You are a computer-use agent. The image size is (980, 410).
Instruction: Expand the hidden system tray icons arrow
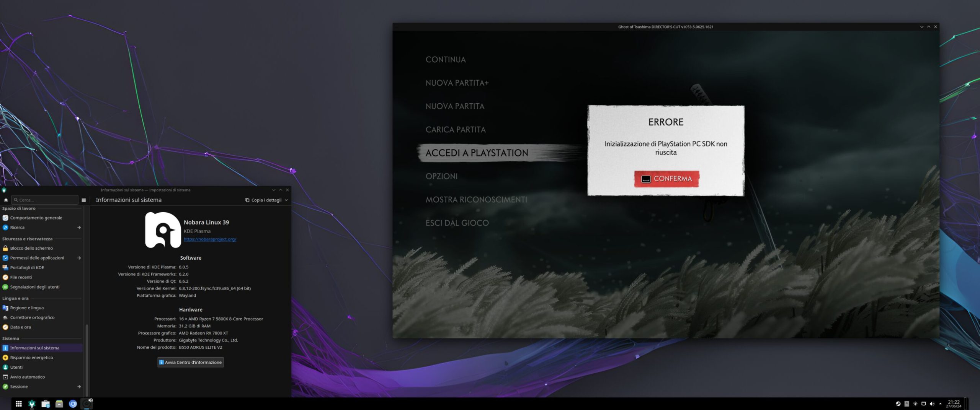940,404
